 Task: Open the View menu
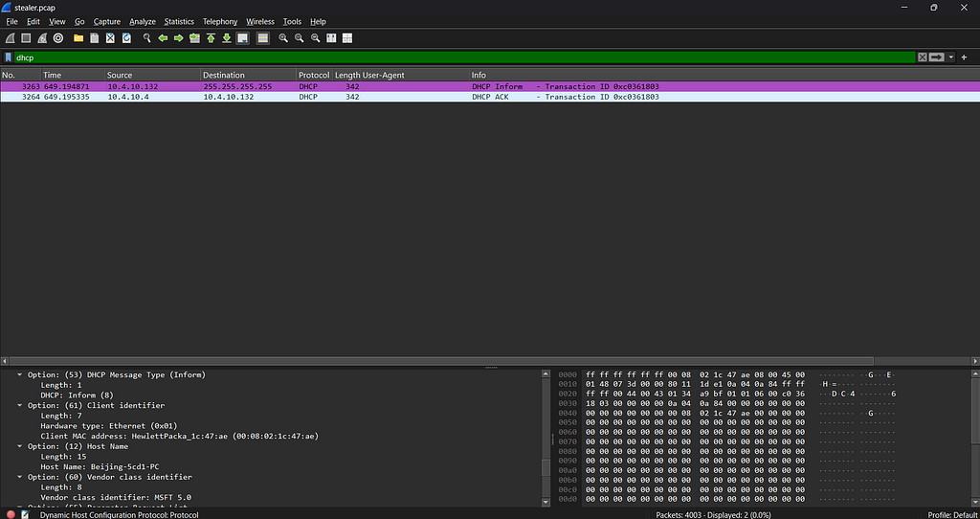[56, 22]
